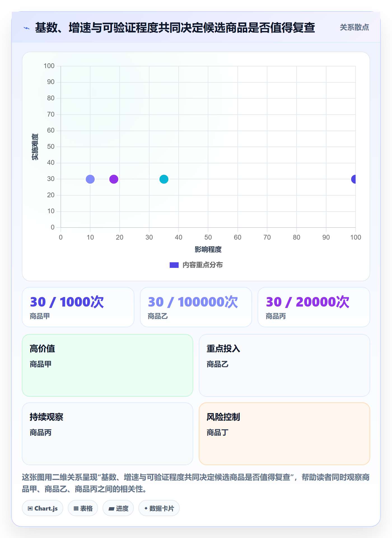The image size is (392, 538).
Task: Click the 实施难度 y-axis title
Action: (x=35, y=147)
